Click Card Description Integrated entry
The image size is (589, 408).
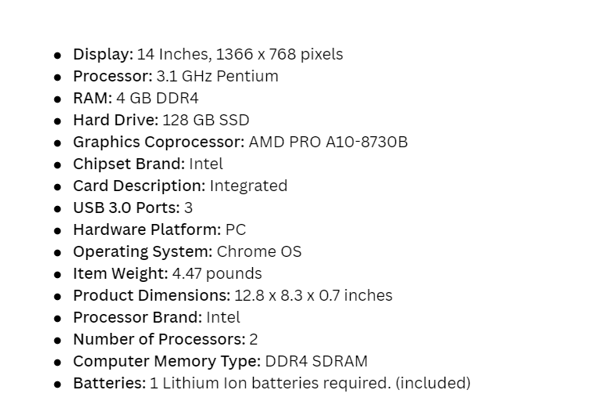[180, 186]
